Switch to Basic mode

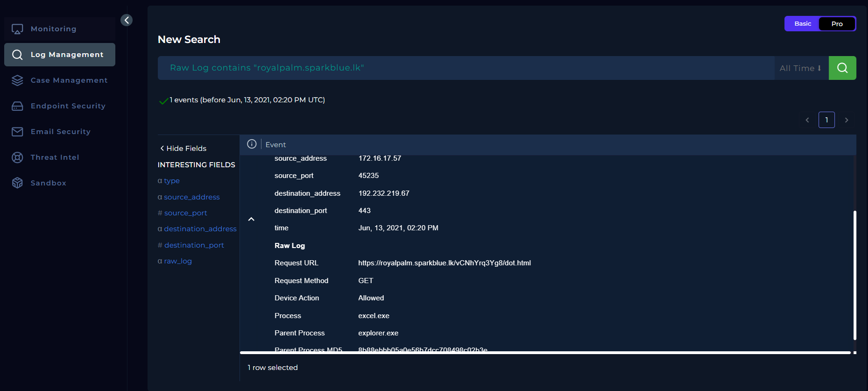tap(802, 24)
